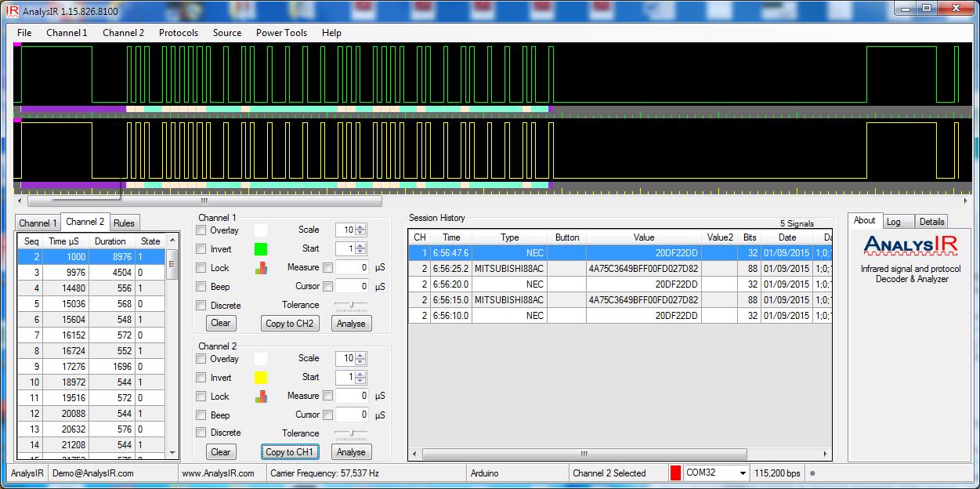The width and height of the screenshot is (980, 489).
Task: Open the COM32 port dropdown
Action: click(742, 473)
